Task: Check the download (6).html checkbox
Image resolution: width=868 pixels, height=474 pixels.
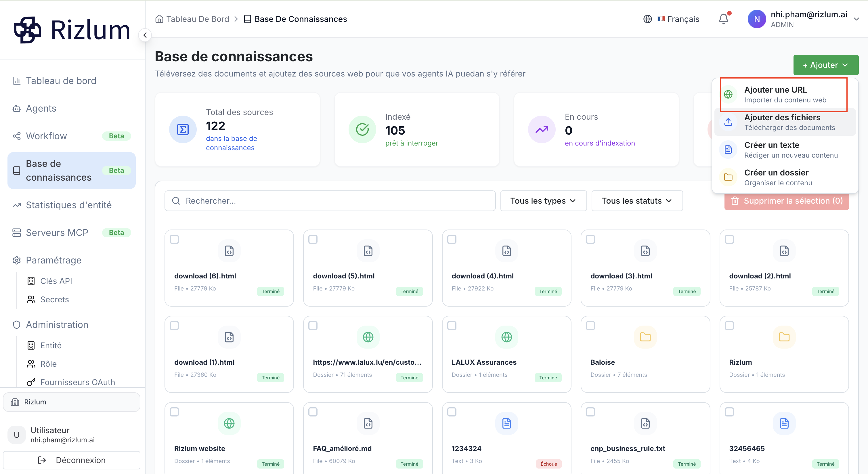Action: (x=174, y=239)
